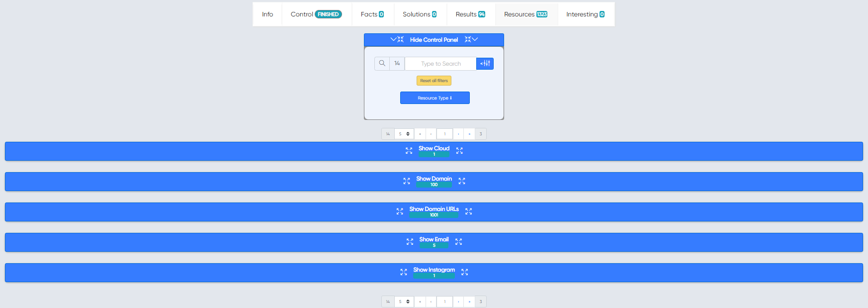Open the filter sliders icon button

[x=485, y=64]
